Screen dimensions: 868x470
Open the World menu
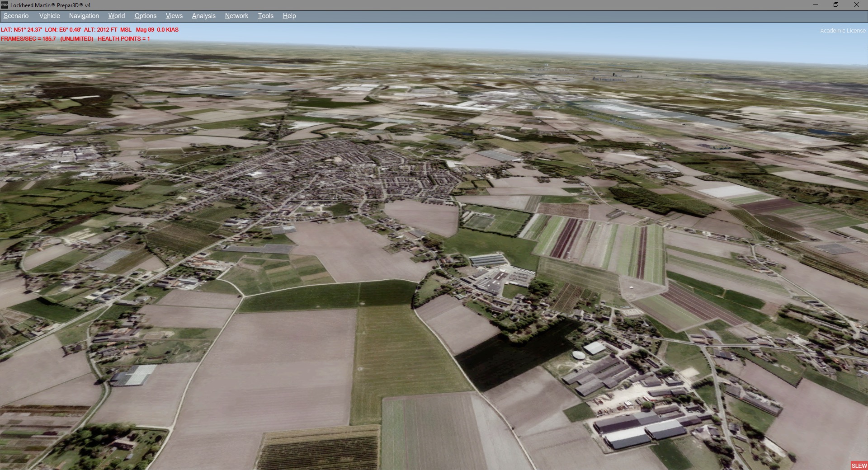tap(117, 16)
